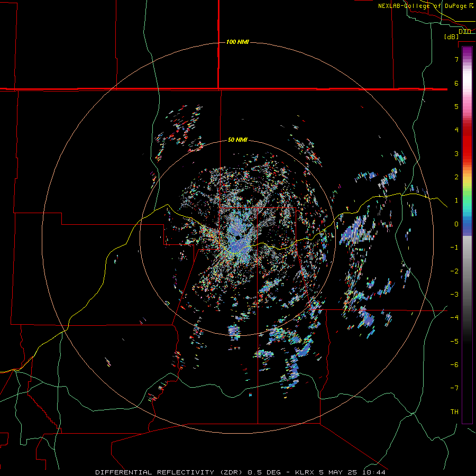This screenshot has height=476, width=476.
Task: Click the 2 tick label on color scale
Action: (x=456, y=177)
